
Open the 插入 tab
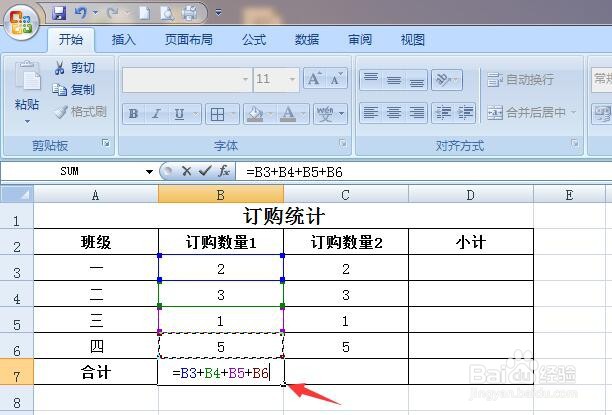click(123, 39)
